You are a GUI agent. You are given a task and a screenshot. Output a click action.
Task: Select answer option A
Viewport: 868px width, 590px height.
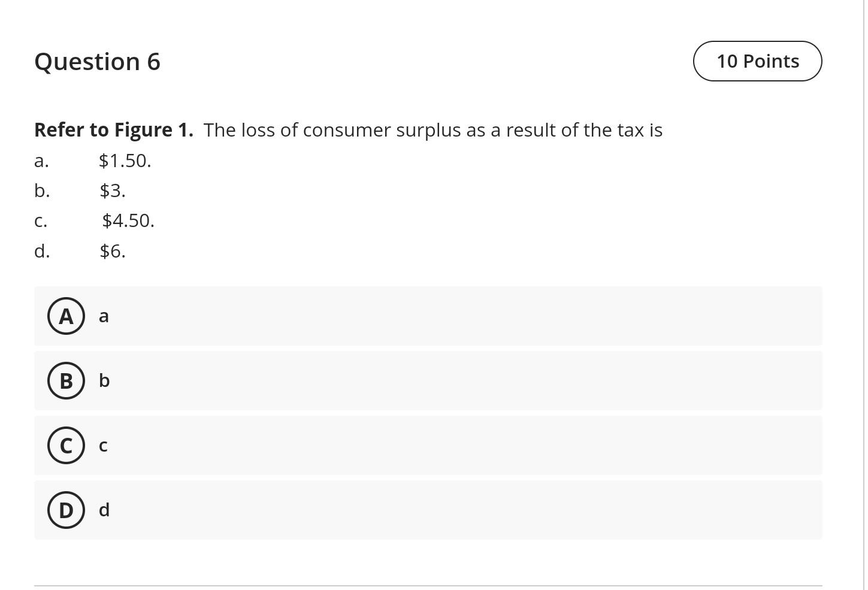click(428, 316)
